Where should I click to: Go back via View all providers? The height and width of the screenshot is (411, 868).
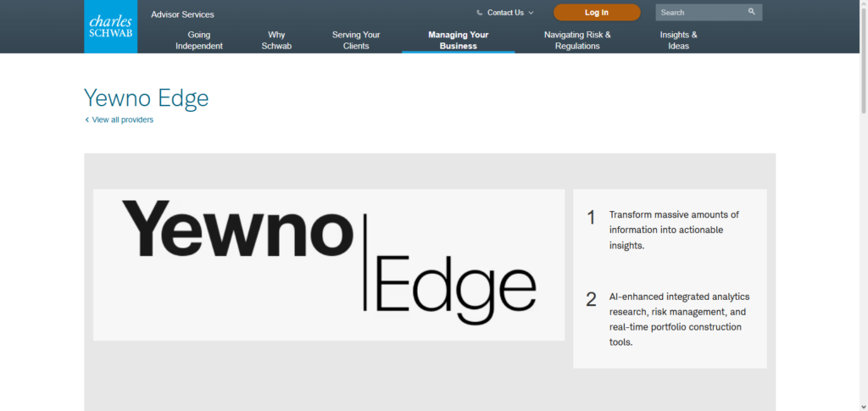coord(123,119)
